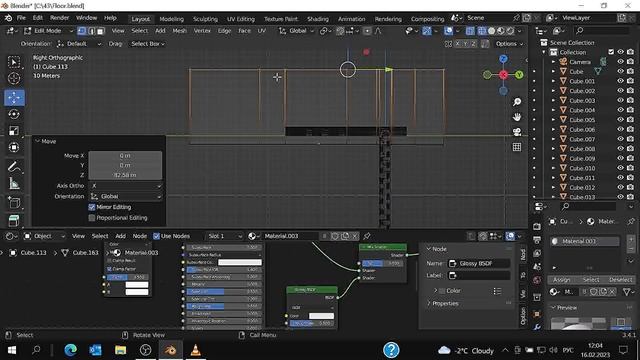The image size is (640, 360).
Task: Click the Assign material button
Action: click(x=561, y=280)
